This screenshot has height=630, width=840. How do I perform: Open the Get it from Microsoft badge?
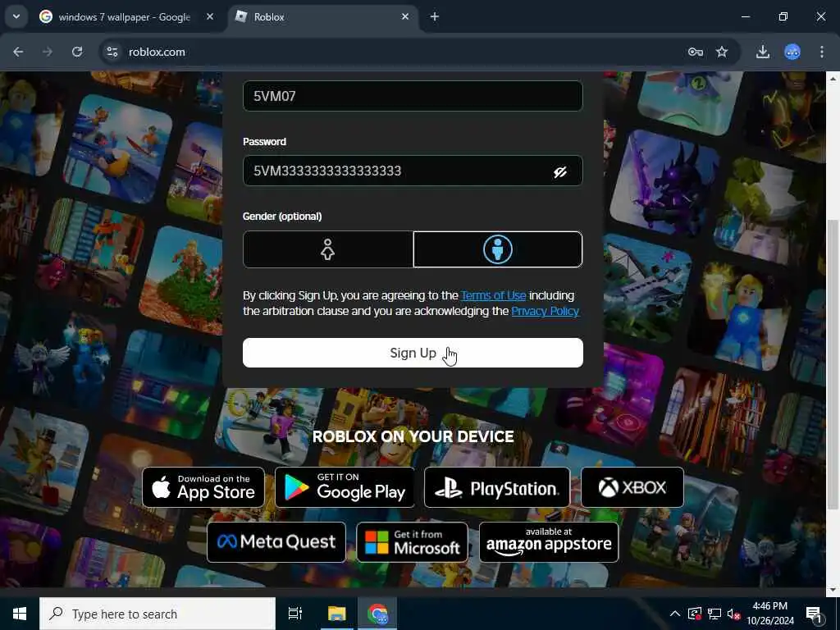(x=412, y=542)
